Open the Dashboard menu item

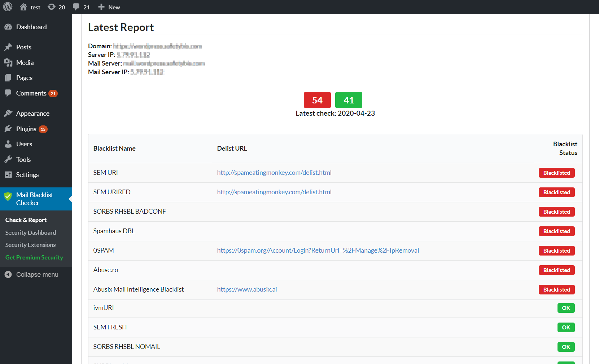point(36,27)
